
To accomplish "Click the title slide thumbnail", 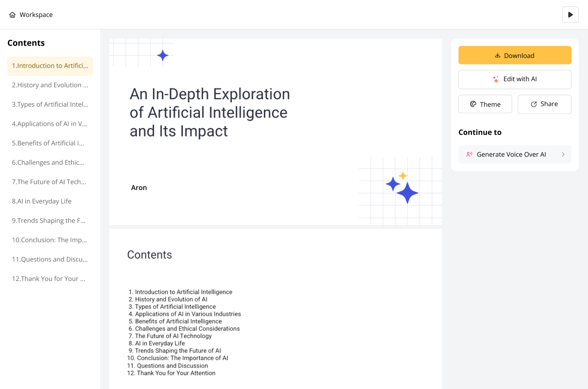I will click(x=275, y=132).
